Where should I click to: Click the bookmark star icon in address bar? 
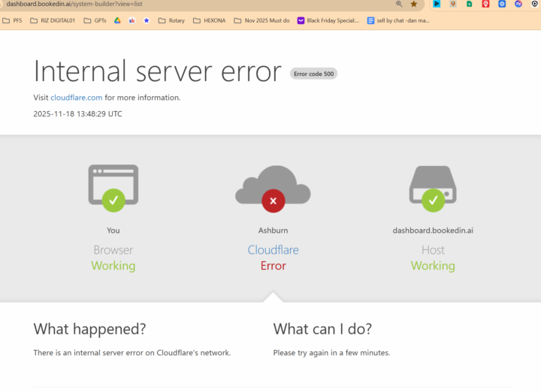(414, 4)
